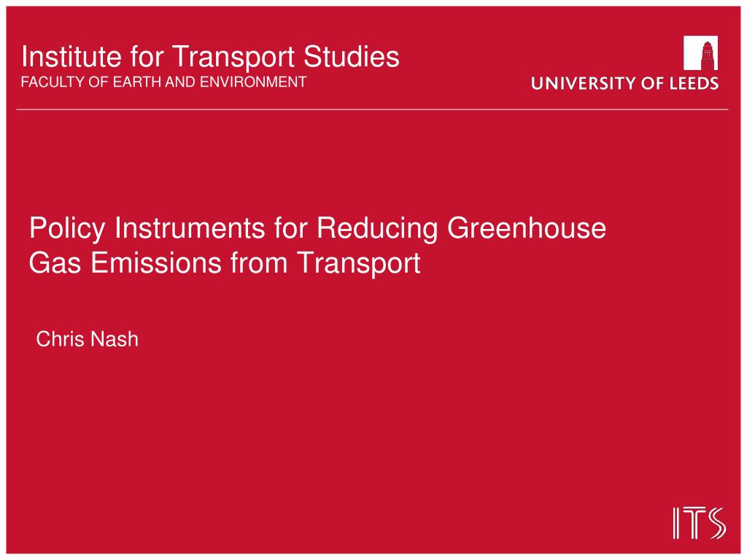This screenshot has height=560, width=747.
Task: Click the curved S in ITS logo
Action: pyautogui.click(x=716, y=524)
